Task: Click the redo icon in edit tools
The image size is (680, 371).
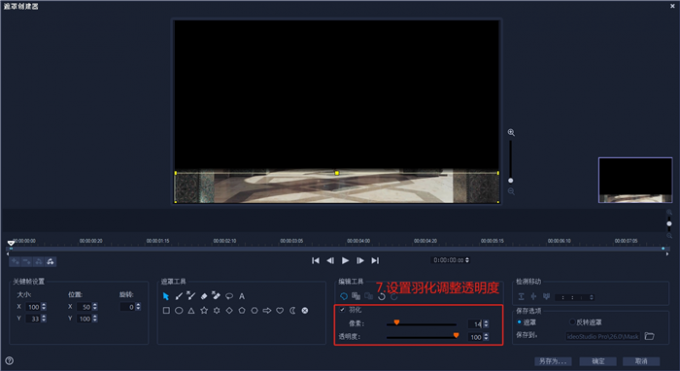Action: coord(394,296)
